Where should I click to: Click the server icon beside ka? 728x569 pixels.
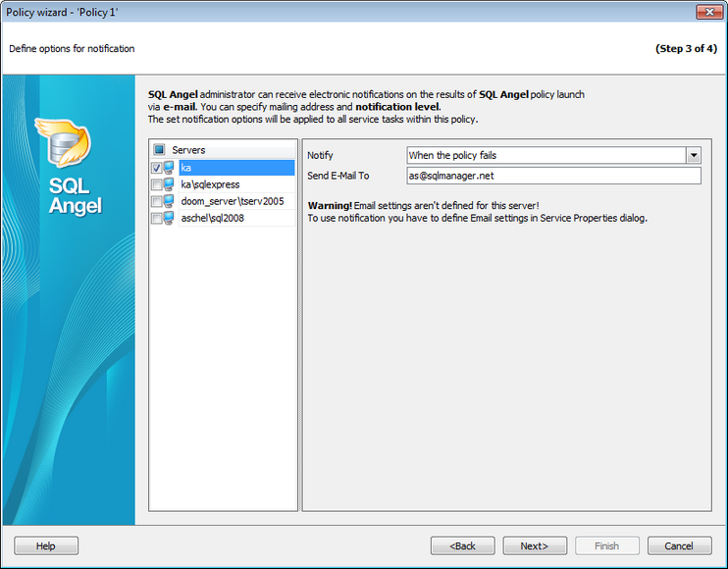(x=169, y=168)
